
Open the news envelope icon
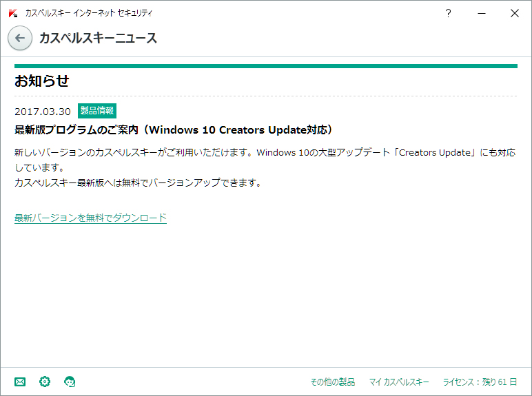click(x=20, y=382)
